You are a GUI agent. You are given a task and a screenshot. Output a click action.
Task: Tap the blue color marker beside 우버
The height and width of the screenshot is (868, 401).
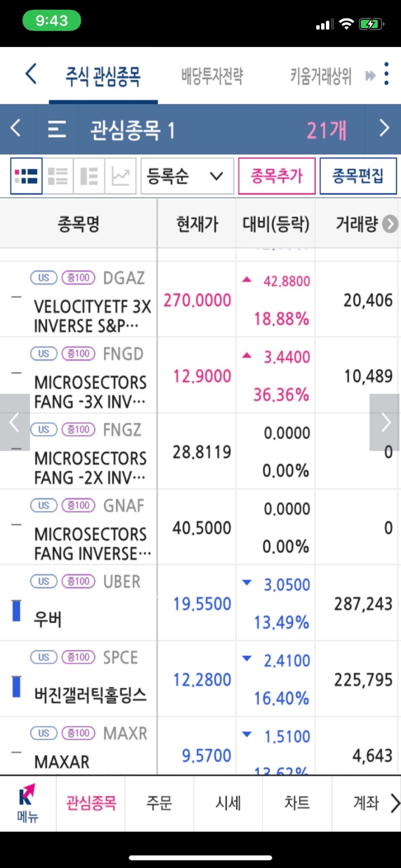click(x=17, y=611)
